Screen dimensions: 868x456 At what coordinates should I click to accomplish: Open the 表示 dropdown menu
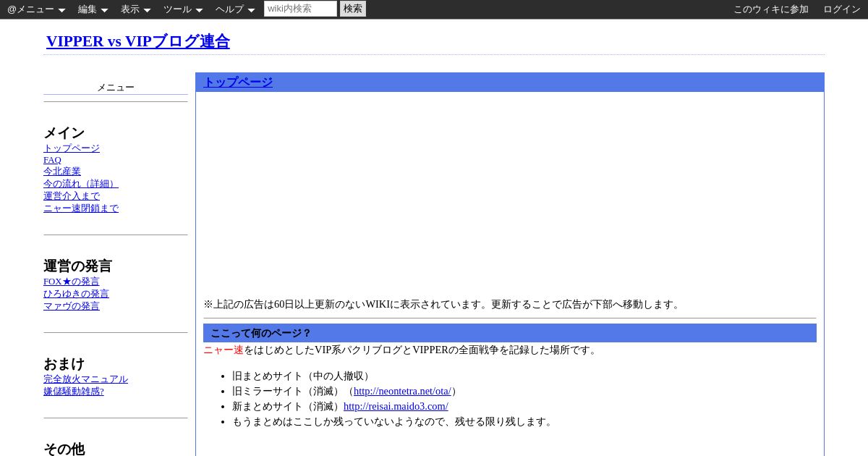point(135,9)
